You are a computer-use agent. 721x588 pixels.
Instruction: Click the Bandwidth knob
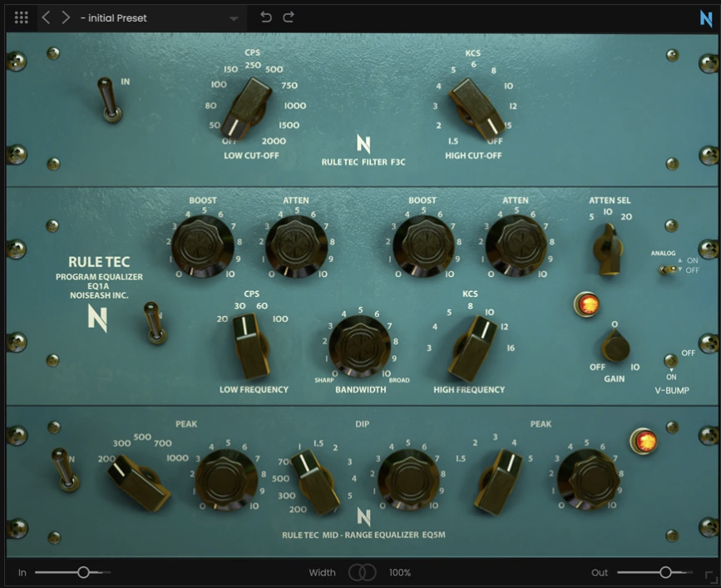360,346
